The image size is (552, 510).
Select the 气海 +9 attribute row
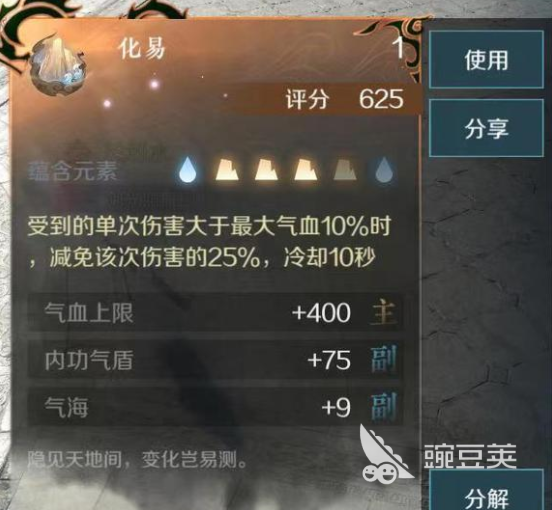(x=215, y=407)
